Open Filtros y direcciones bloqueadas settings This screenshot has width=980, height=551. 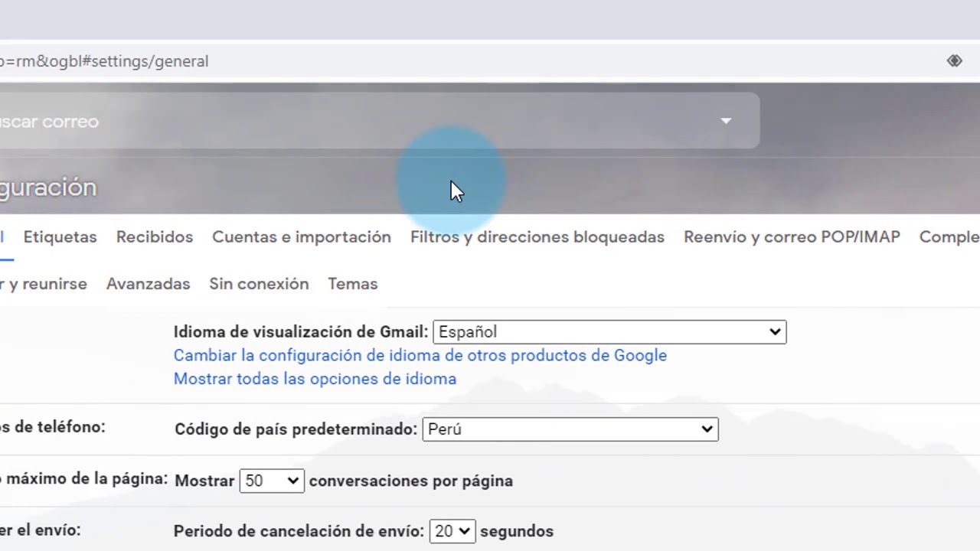coord(537,237)
